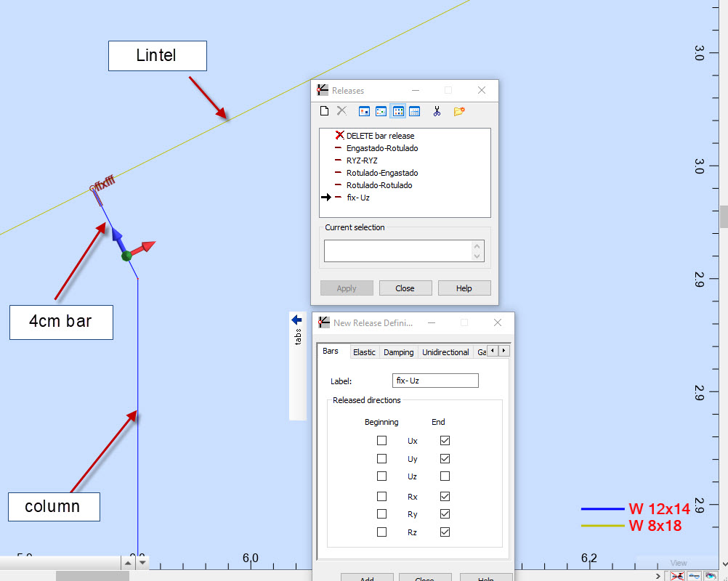Viewport: 728px width, 581px height.
Task: Show more tabs with right tab arrow
Action: [503, 350]
